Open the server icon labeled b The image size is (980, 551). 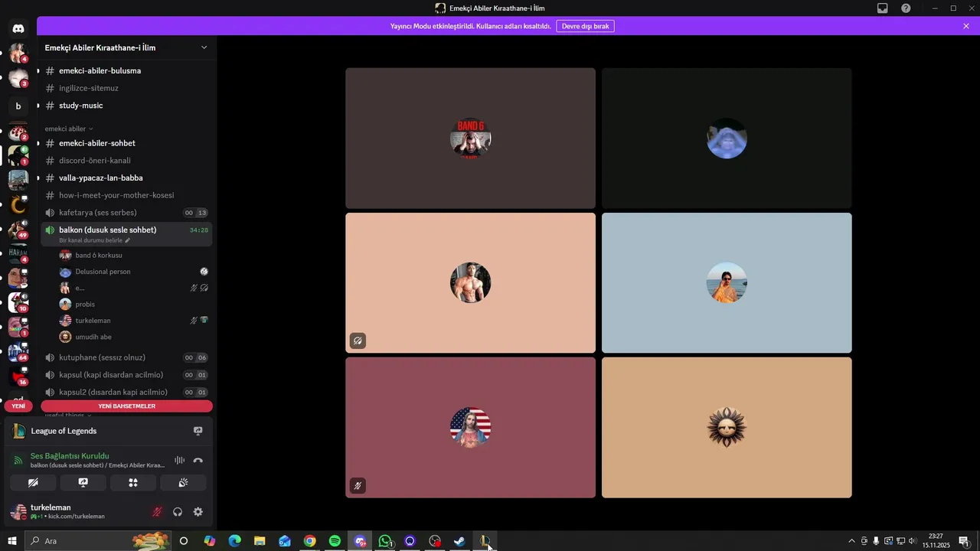click(18, 106)
